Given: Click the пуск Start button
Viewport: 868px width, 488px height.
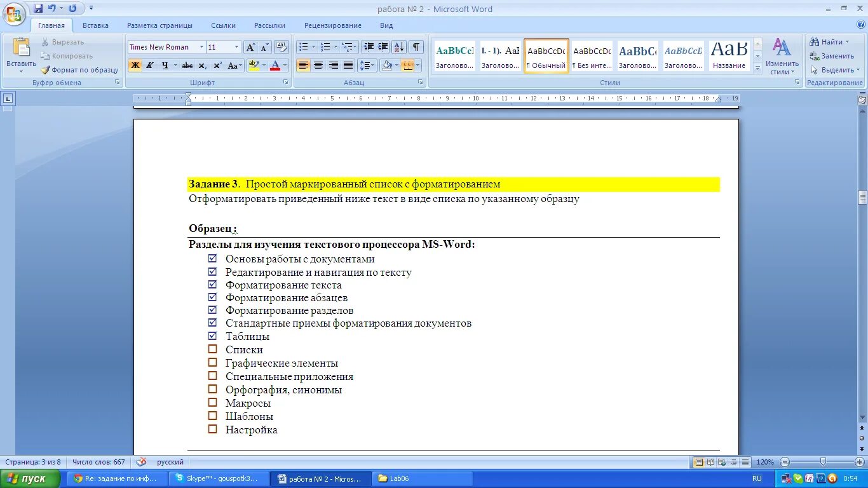Looking at the screenshot, I should coord(31,478).
